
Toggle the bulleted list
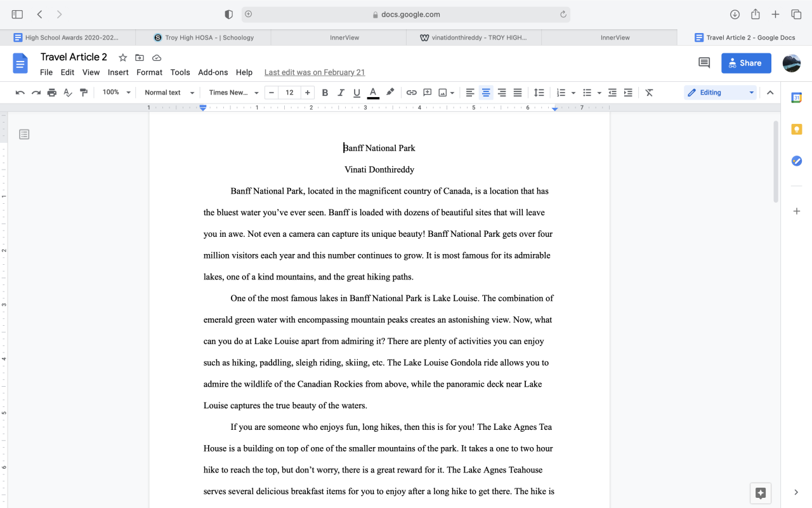coord(587,93)
